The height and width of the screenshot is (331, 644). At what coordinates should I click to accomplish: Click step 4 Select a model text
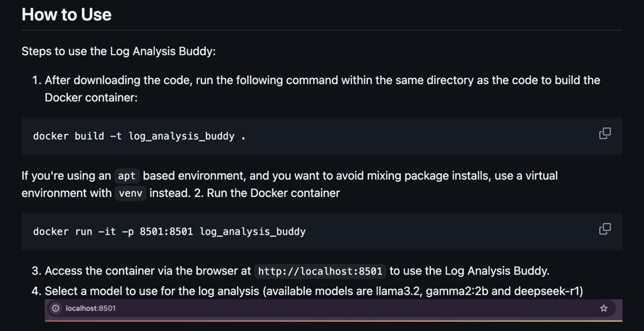coord(314,291)
